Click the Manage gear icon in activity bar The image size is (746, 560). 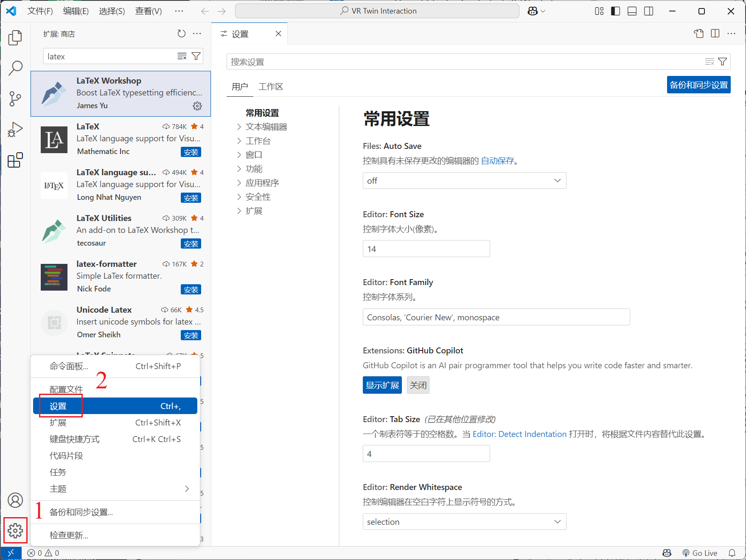click(15, 530)
